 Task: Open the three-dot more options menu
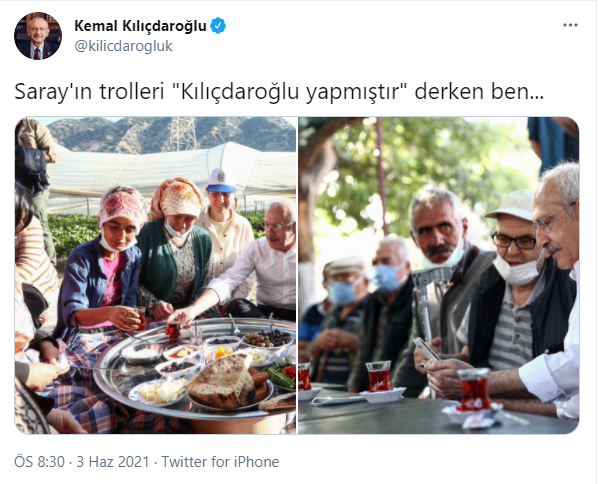pyautogui.click(x=570, y=25)
